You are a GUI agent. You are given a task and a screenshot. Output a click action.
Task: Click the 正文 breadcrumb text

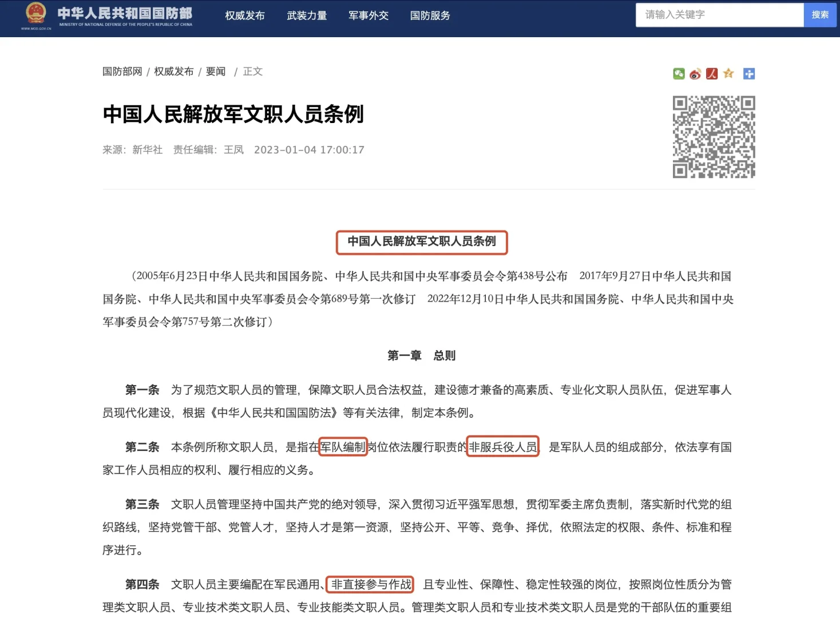[x=253, y=72]
